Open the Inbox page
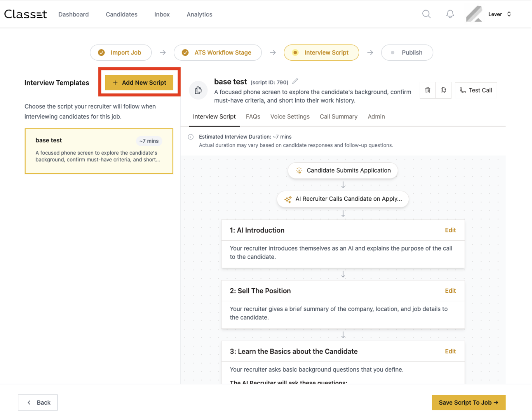532x420 pixels. click(162, 15)
